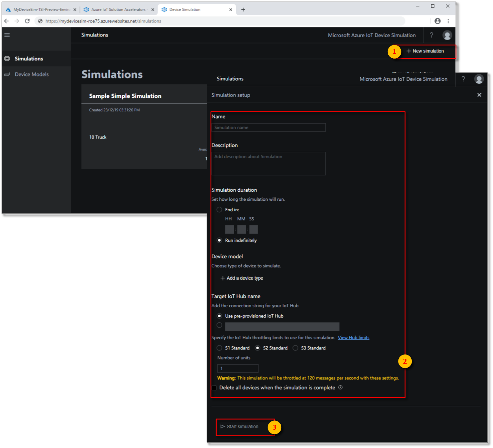Image resolution: width=493 pixels, height=448 pixels.
Task: Enable Delete all devices when simulation is complete
Action: coord(214,388)
